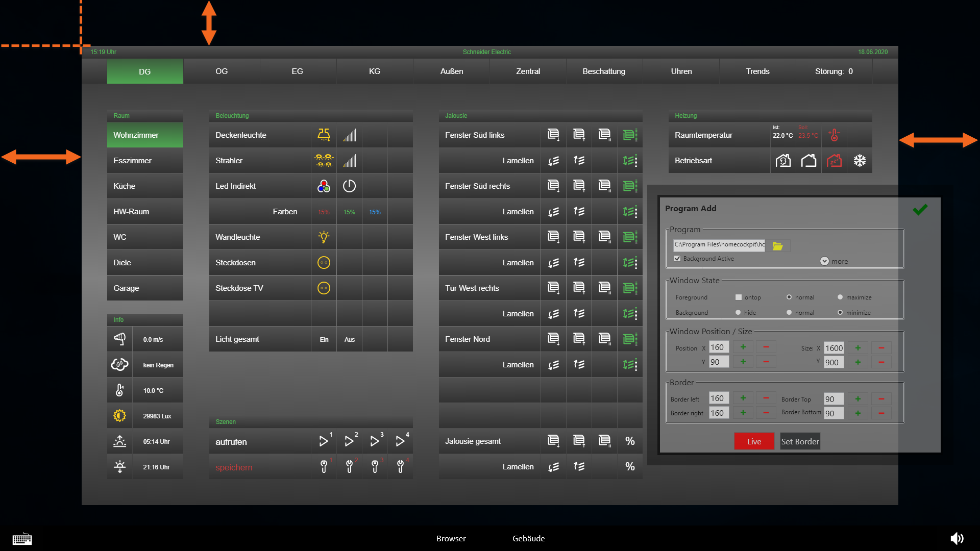The image size is (980, 551).
Task: Uncheck the Background Active checkbox
Action: coord(677,259)
